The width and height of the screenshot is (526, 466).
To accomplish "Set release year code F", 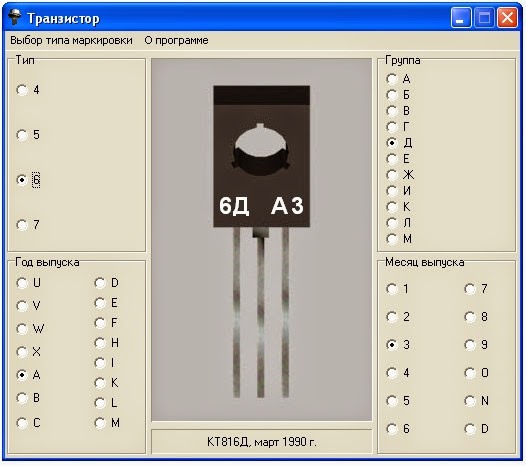I will click(100, 323).
